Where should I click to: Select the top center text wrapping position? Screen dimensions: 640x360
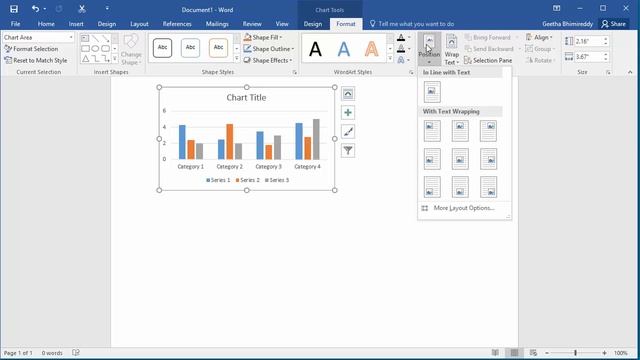point(460,131)
